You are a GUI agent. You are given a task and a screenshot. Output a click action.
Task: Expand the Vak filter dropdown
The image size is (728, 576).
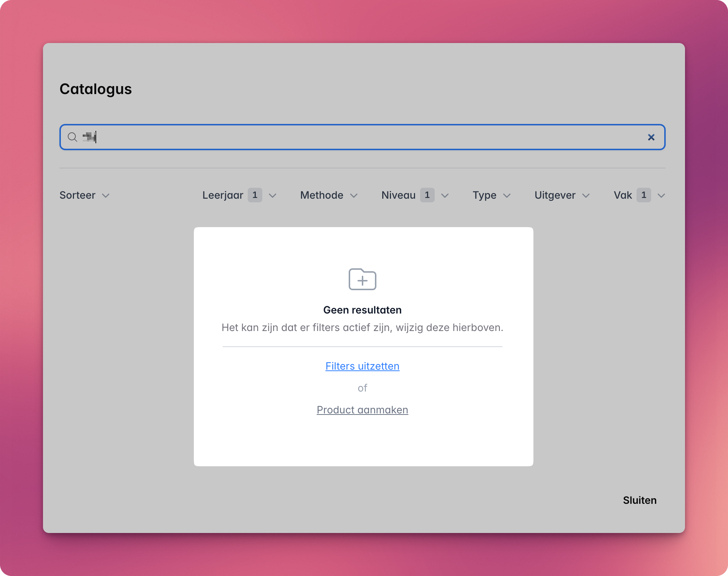(623, 195)
